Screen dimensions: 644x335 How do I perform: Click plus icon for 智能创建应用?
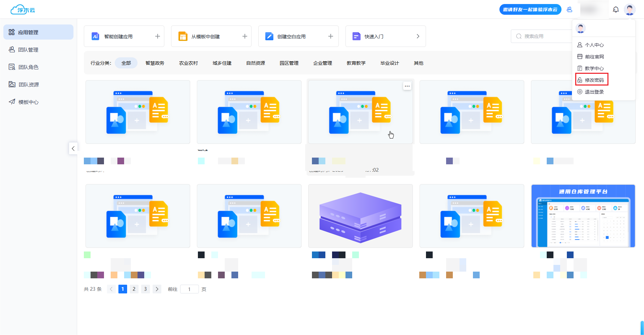157,36
